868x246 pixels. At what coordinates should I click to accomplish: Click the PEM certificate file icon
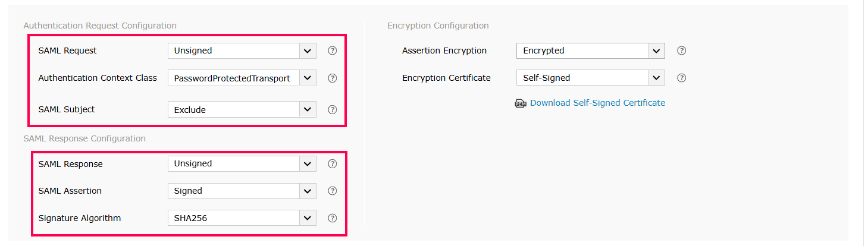[521, 103]
